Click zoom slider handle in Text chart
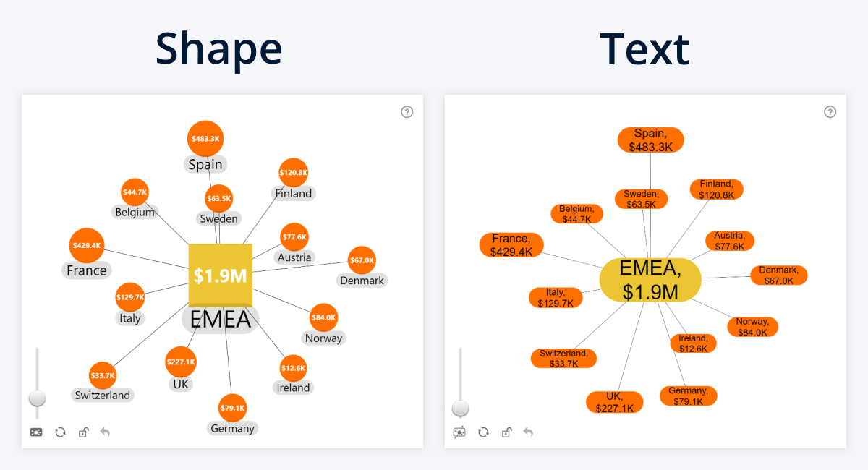Image resolution: width=868 pixels, height=470 pixels. point(460,409)
